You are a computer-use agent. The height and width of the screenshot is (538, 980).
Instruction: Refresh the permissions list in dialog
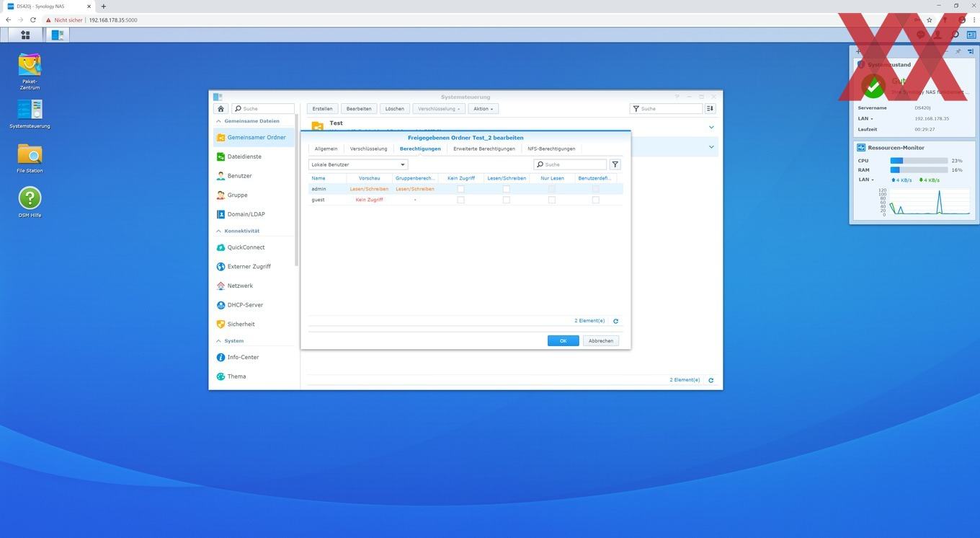pos(615,321)
